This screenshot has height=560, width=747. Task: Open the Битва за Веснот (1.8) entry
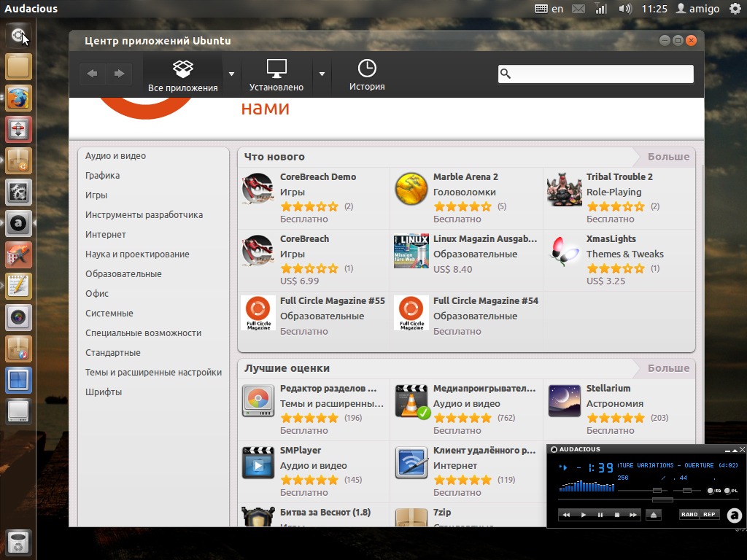coord(314,516)
